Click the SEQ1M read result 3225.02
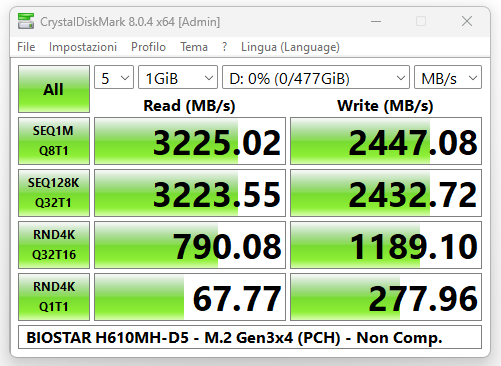Screen dimensions: 501x366 click(190, 141)
